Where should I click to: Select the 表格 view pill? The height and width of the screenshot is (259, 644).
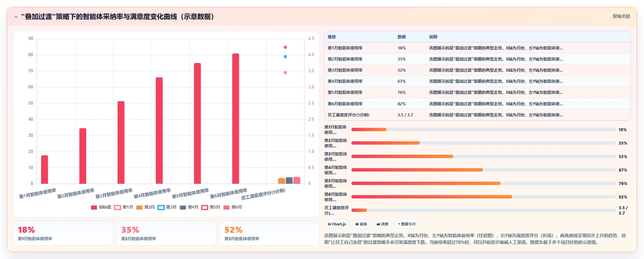click(361, 224)
